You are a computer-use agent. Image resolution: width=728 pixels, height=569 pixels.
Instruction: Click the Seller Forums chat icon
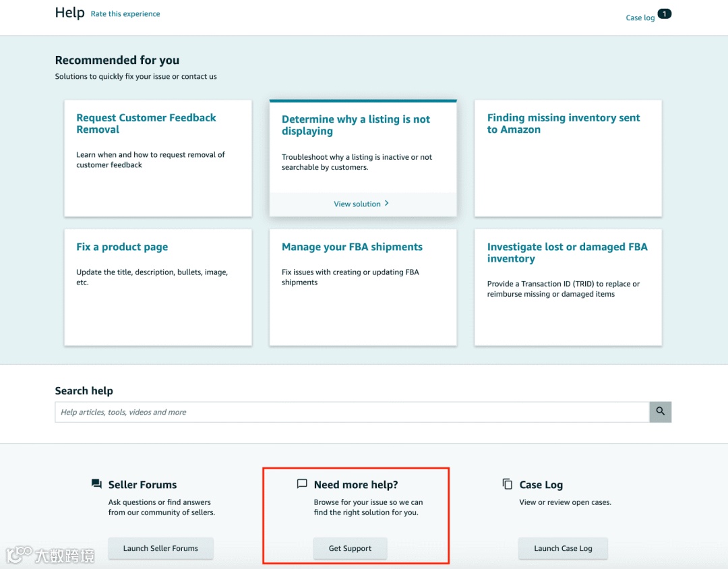96,484
